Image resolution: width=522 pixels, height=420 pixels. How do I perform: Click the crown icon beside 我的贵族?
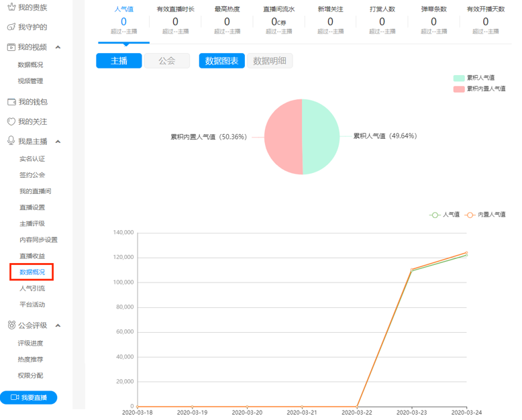(11, 7)
